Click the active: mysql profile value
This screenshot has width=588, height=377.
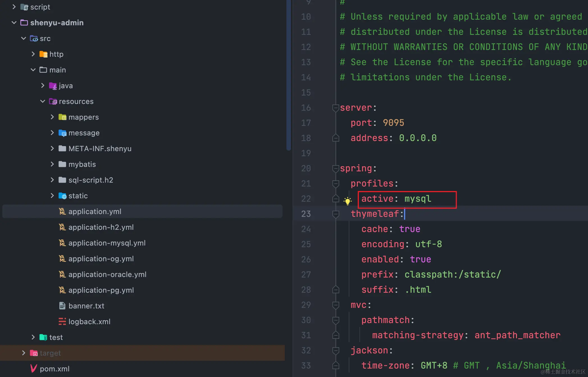(x=418, y=199)
